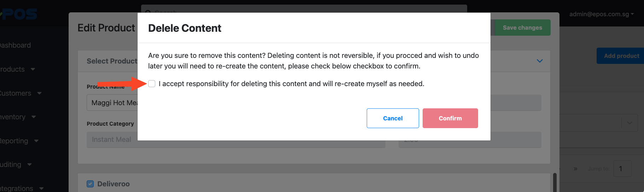644x192 pixels.
Task: Toggle the Deliveroo checkbox
Action: pos(90,184)
